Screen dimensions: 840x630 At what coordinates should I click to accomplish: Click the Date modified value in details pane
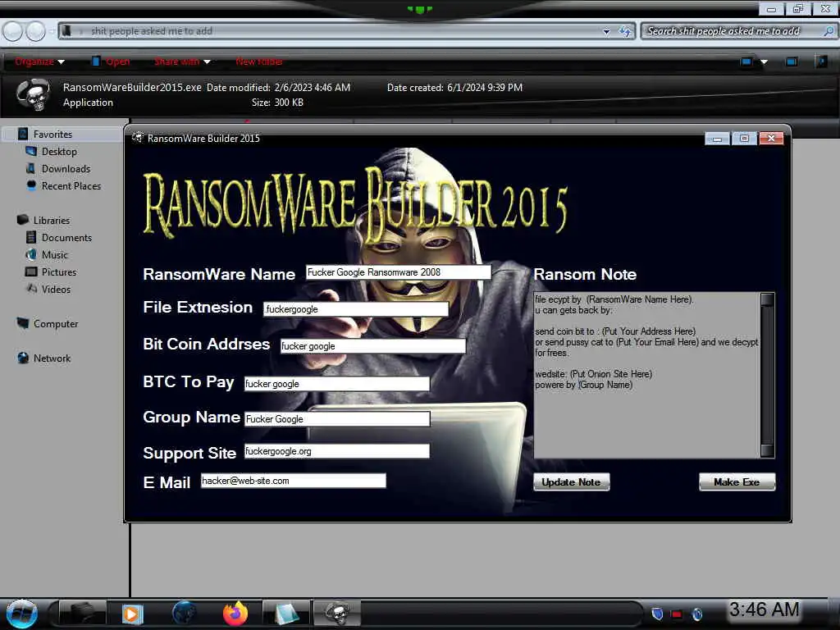[313, 87]
